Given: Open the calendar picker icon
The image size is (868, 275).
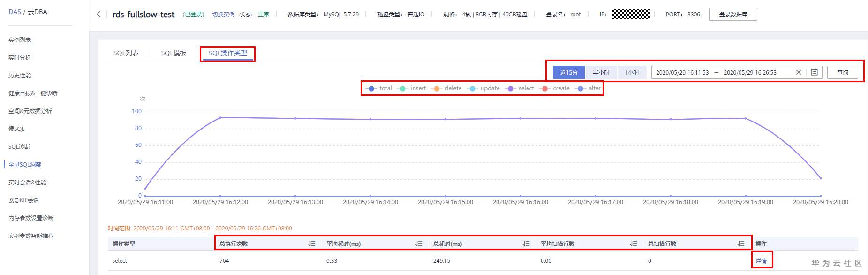Looking at the screenshot, I should click(x=815, y=72).
